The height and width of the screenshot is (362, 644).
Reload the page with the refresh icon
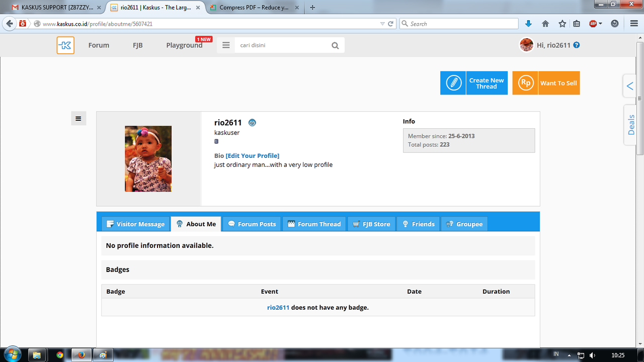point(390,24)
